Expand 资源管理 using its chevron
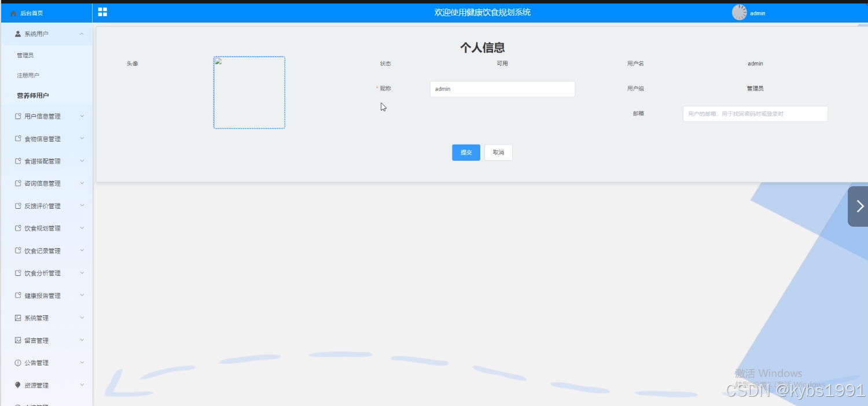The image size is (868, 406). tap(82, 385)
